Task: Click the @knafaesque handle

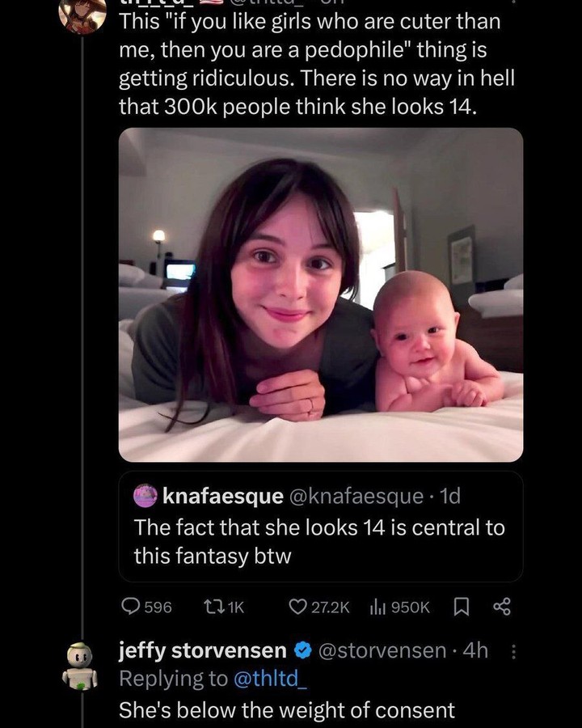Action: pyautogui.click(x=356, y=495)
